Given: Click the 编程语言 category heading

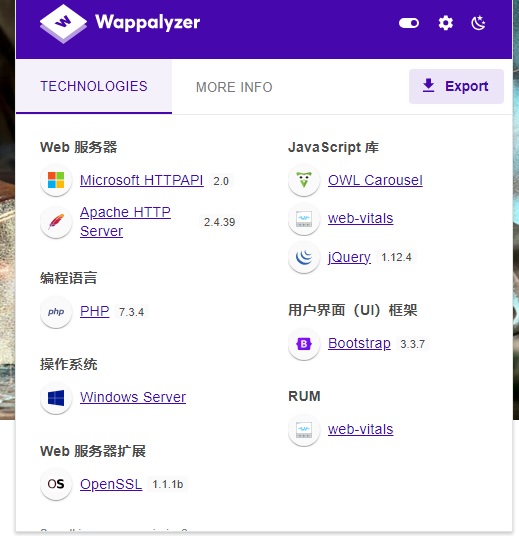Looking at the screenshot, I should tap(69, 278).
